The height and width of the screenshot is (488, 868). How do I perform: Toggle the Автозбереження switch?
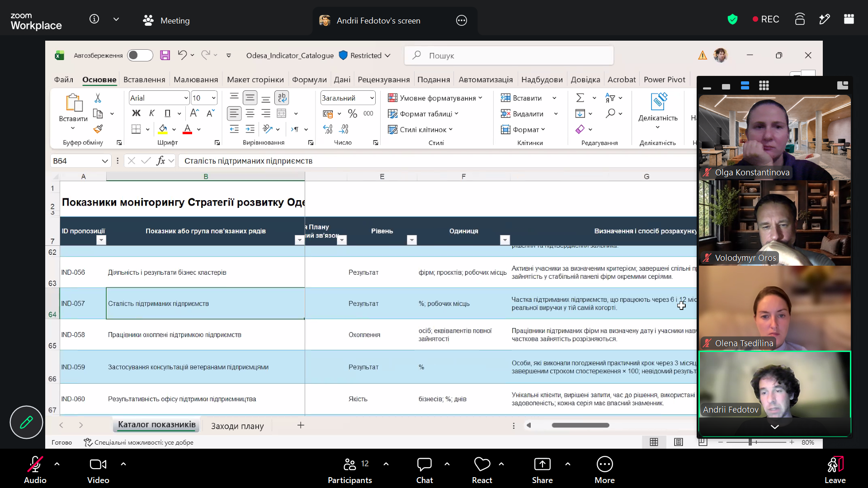click(140, 55)
